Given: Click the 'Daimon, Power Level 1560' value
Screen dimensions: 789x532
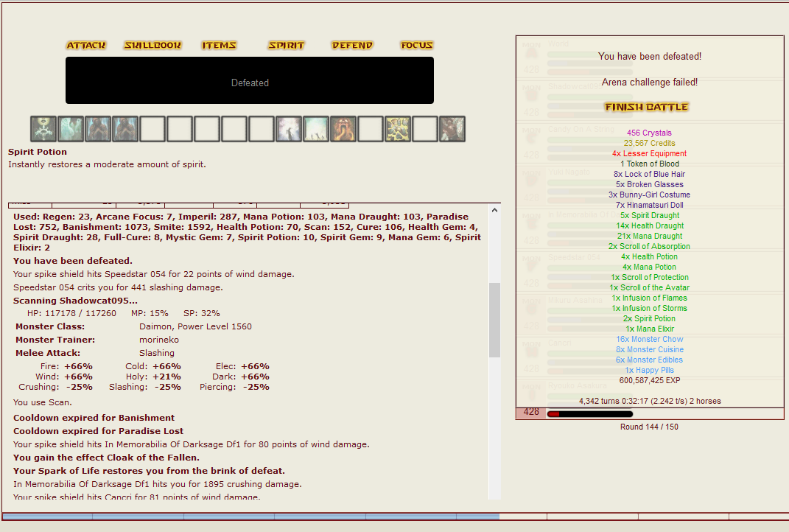Looking at the screenshot, I should [195, 326].
